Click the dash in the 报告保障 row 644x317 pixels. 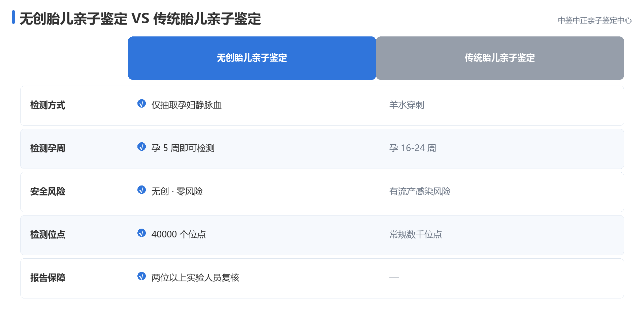[x=394, y=278]
